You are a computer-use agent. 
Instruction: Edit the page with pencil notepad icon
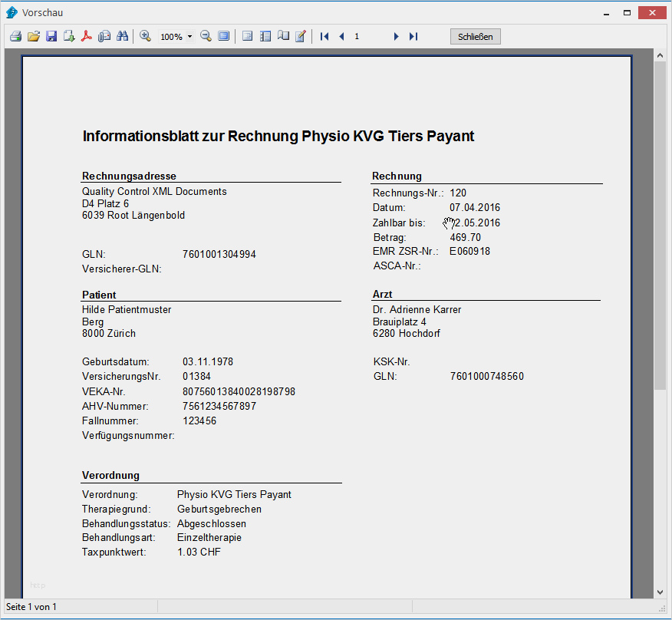pyautogui.click(x=301, y=36)
